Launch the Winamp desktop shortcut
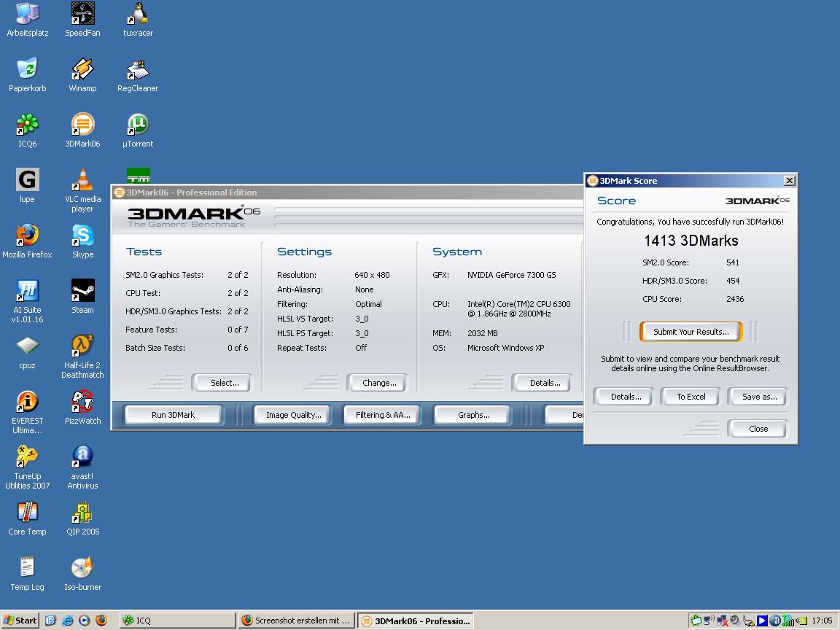Image resolution: width=840 pixels, height=630 pixels. 82,76
